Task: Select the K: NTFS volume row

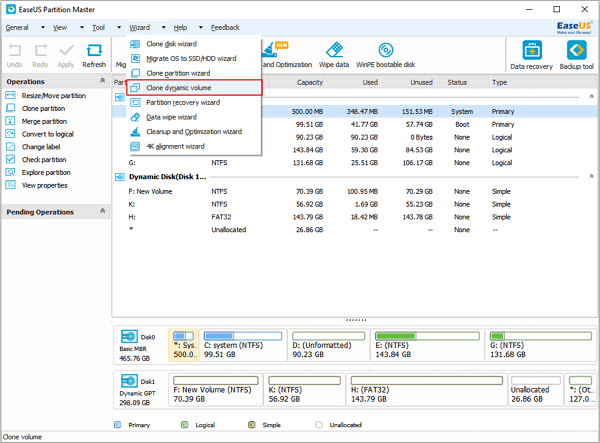Action: point(354,204)
